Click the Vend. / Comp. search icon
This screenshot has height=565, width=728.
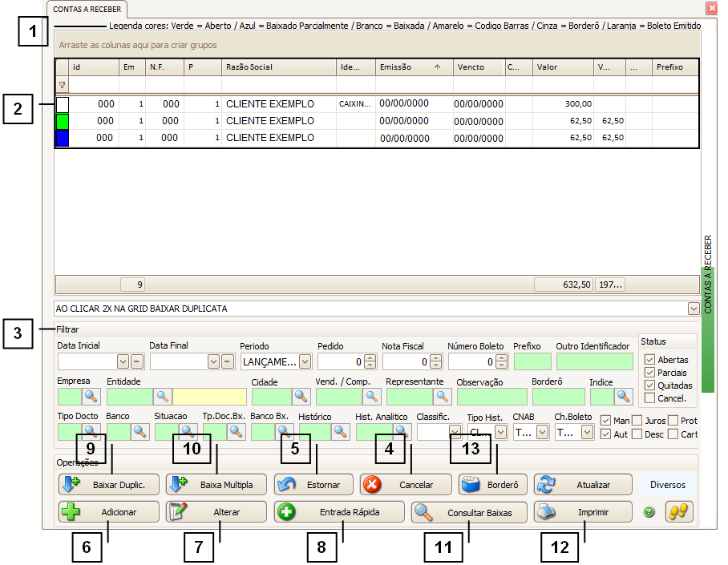[x=371, y=396]
